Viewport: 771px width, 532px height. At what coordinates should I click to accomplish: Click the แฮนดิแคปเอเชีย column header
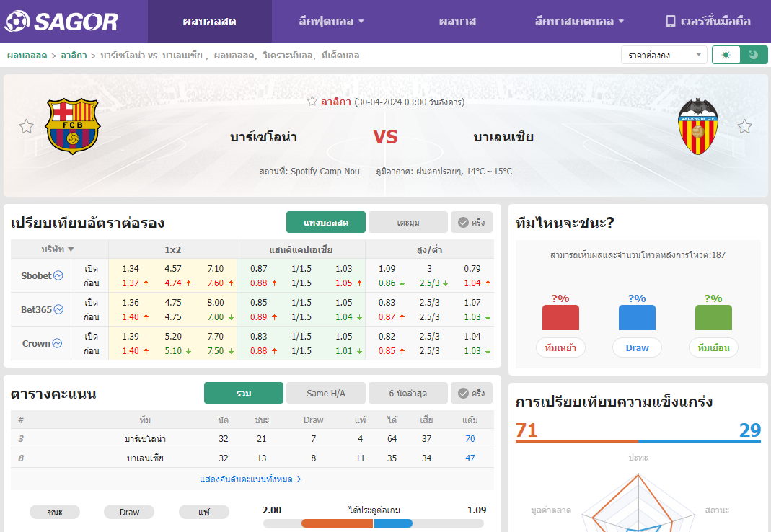(x=301, y=249)
